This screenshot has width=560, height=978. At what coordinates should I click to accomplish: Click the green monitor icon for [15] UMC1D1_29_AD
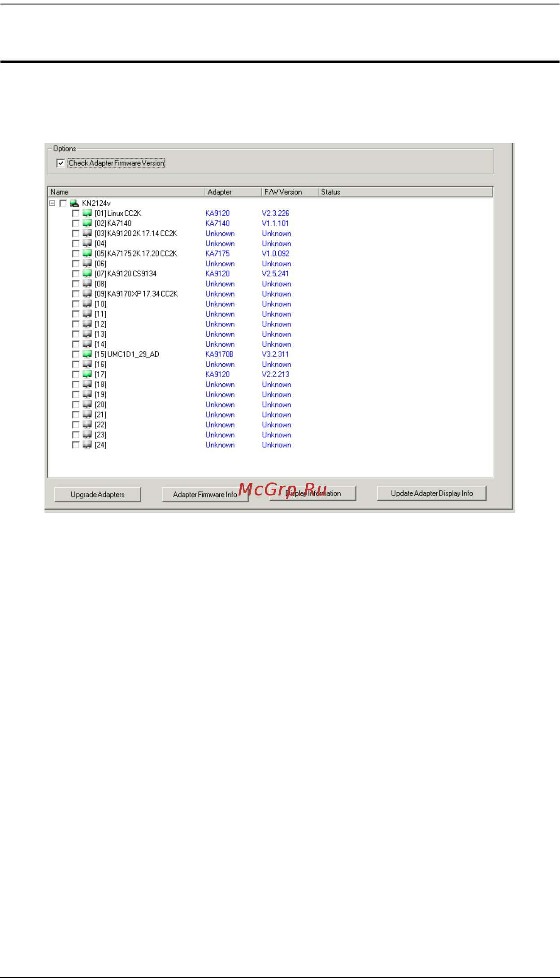click(87, 354)
